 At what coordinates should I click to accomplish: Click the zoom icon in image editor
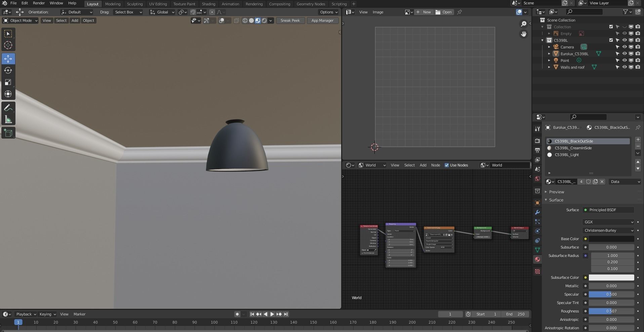point(524,24)
